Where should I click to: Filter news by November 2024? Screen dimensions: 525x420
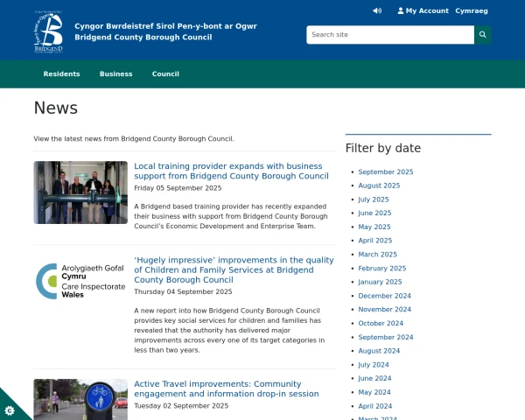coord(384,310)
